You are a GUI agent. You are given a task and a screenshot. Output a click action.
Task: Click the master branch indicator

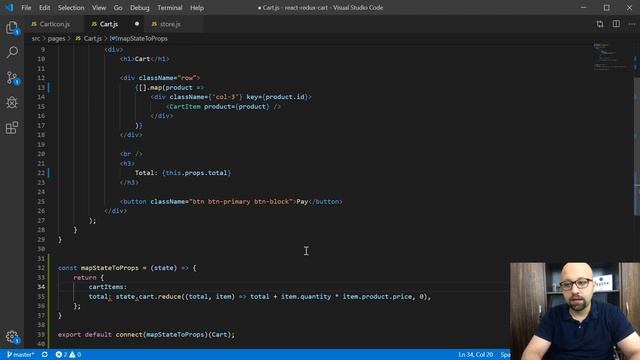click(20, 354)
